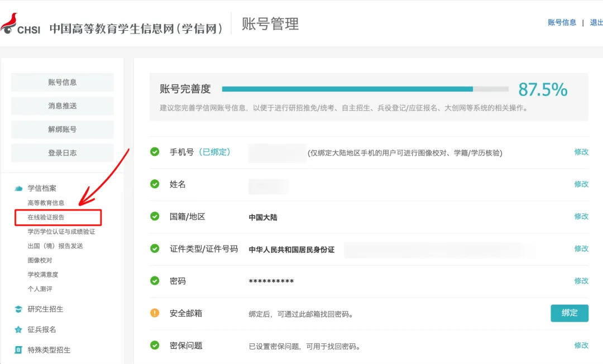Click the green checkmark beside 国籍/地区
The height and width of the screenshot is (364, 603).
[155, 217]
